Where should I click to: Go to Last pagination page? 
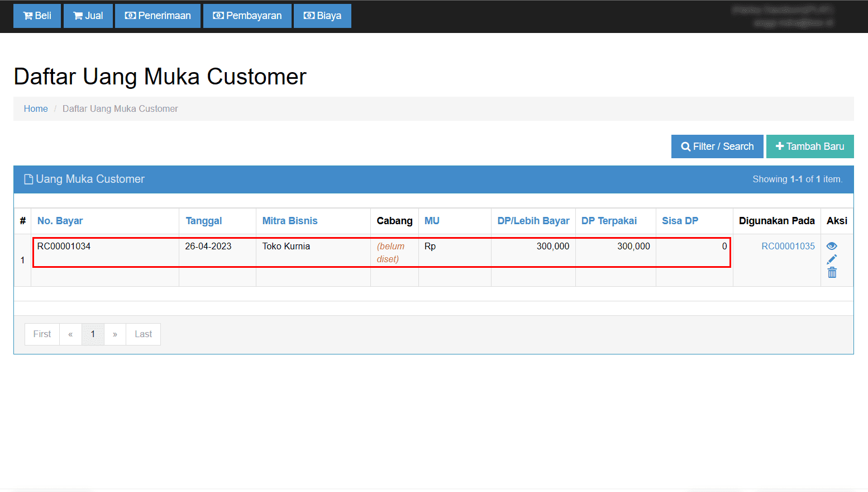coord(143,334)
